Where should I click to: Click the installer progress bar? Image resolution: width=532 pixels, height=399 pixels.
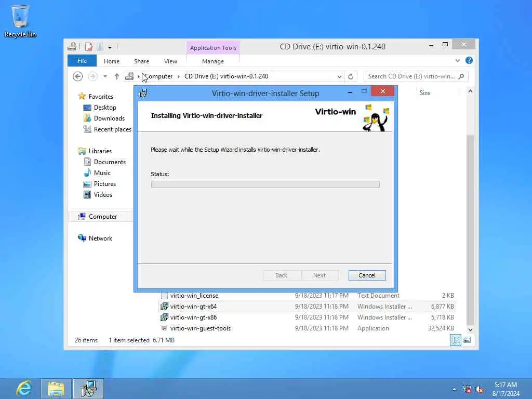click(x=265, y=184)
